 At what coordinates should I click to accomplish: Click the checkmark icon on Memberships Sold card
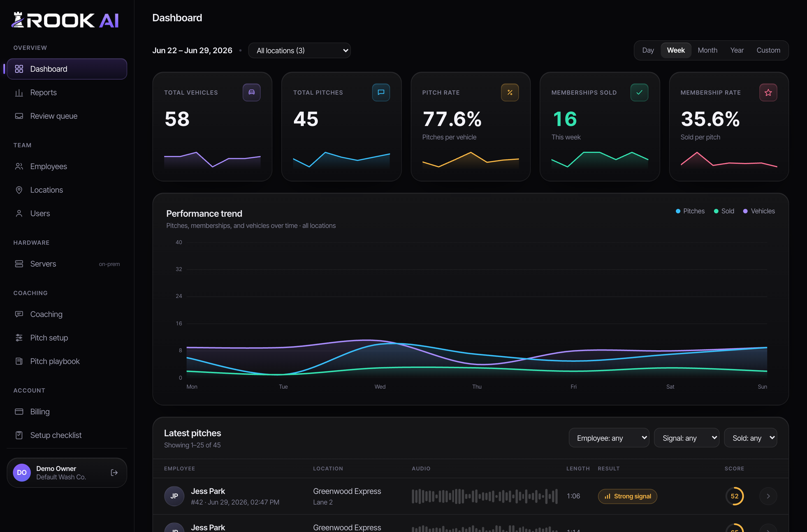[x=639, y=92]
